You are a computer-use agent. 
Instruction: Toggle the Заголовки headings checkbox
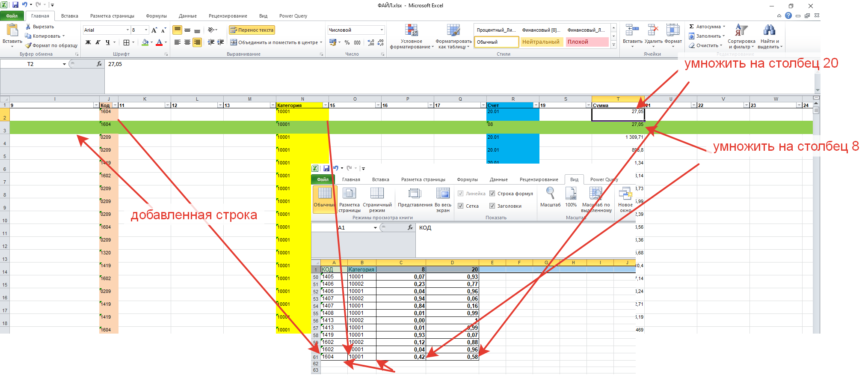pos(492,206)
